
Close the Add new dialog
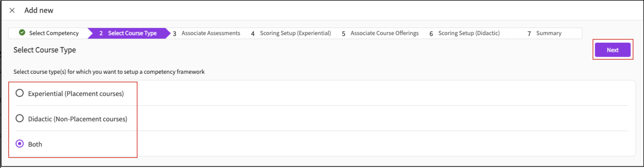12,10
